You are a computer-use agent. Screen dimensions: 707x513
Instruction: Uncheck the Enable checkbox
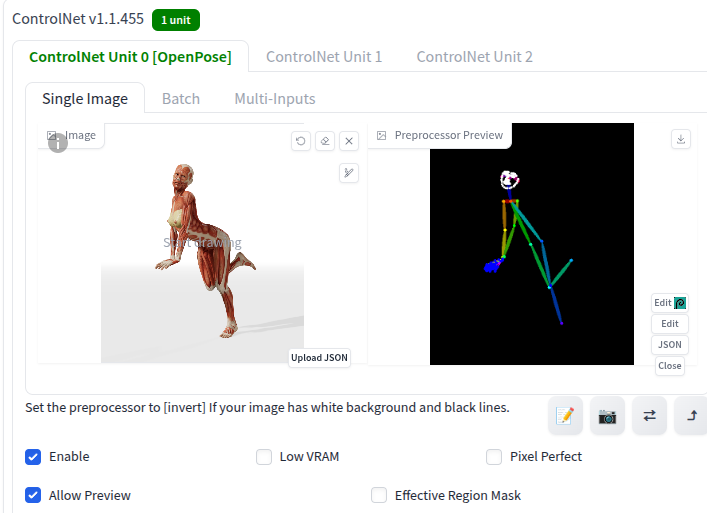click(33, 457)
